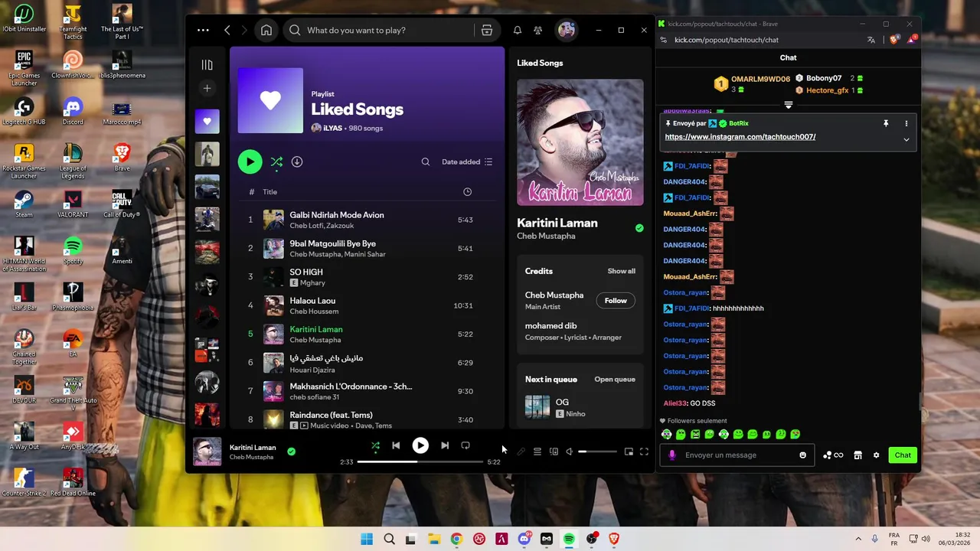Collapse the gift leaderboard arrow in Kick chat
The height and width of the screenshot is (551, 980).
click(x=789, y=105)
